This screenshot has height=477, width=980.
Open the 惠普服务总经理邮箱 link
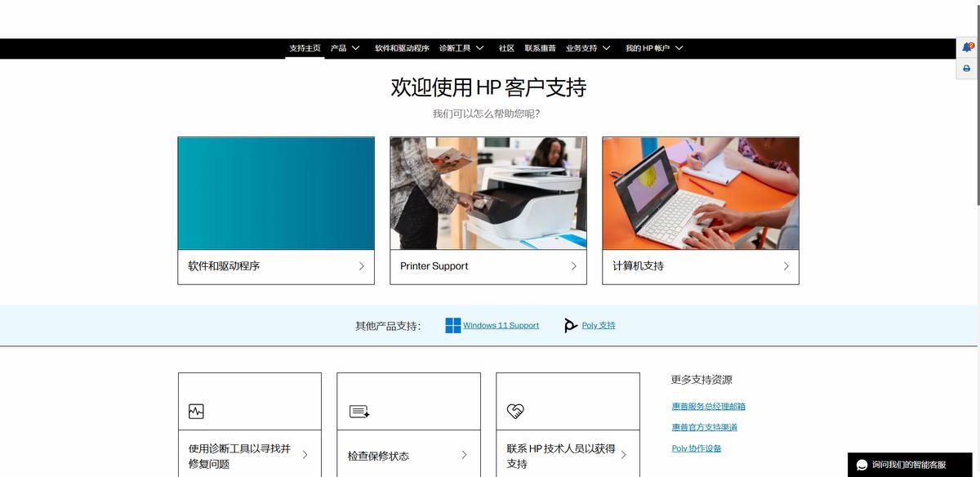pos(708,406)
